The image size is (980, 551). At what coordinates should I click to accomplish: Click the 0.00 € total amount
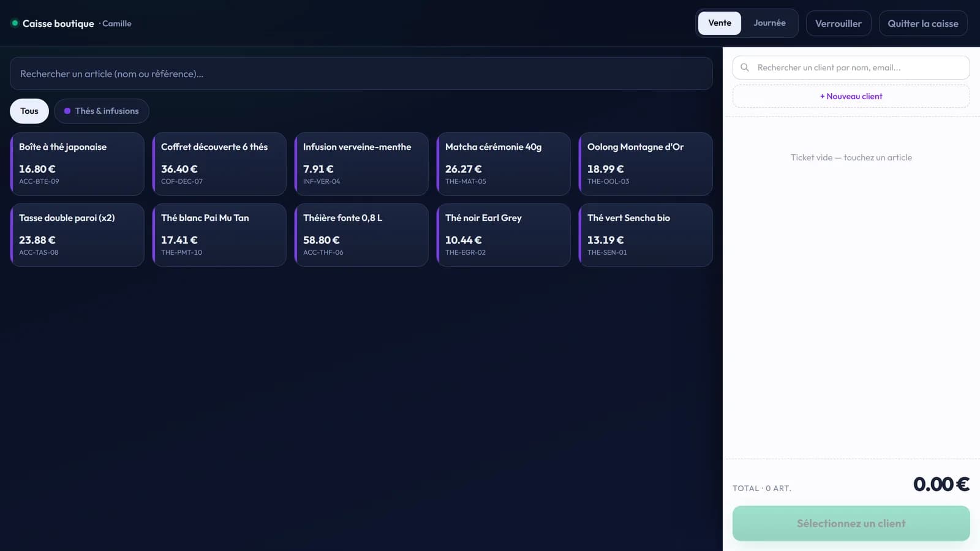941,484
